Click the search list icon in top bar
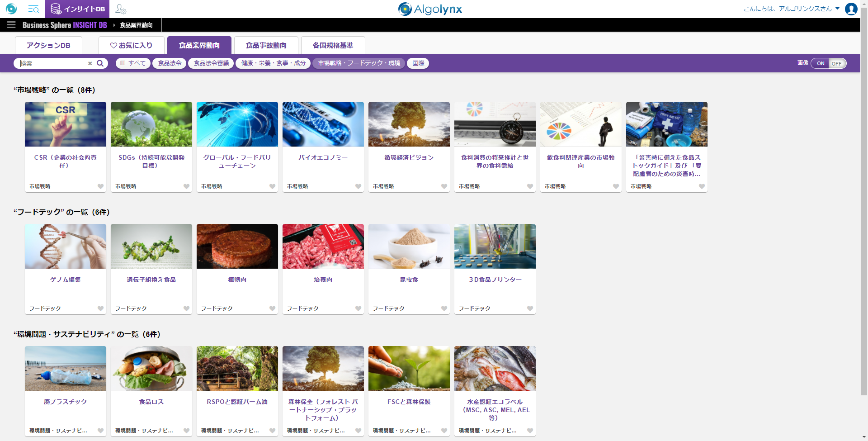The width and height of the screenshot is (868, 441). 33,9
